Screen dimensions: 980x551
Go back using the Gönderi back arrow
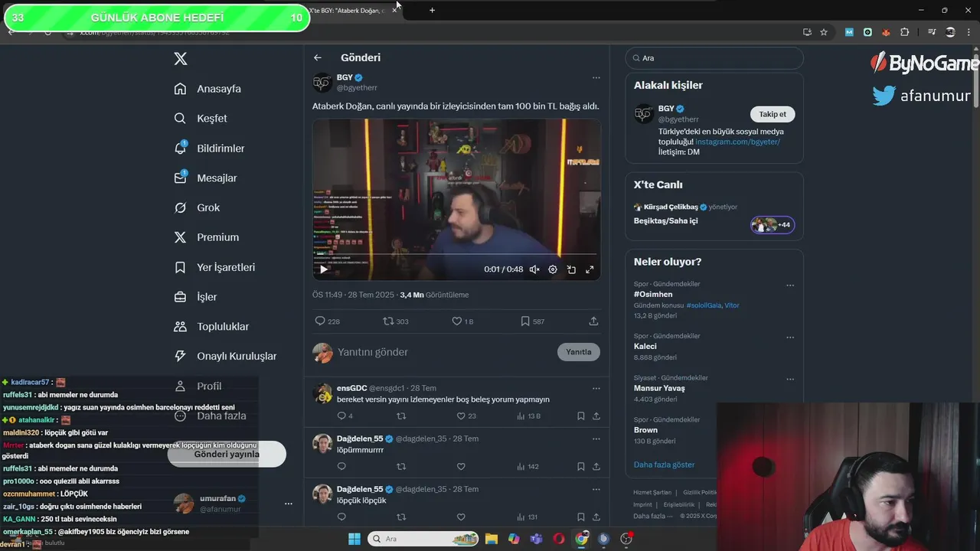click(x=318, y=57)
